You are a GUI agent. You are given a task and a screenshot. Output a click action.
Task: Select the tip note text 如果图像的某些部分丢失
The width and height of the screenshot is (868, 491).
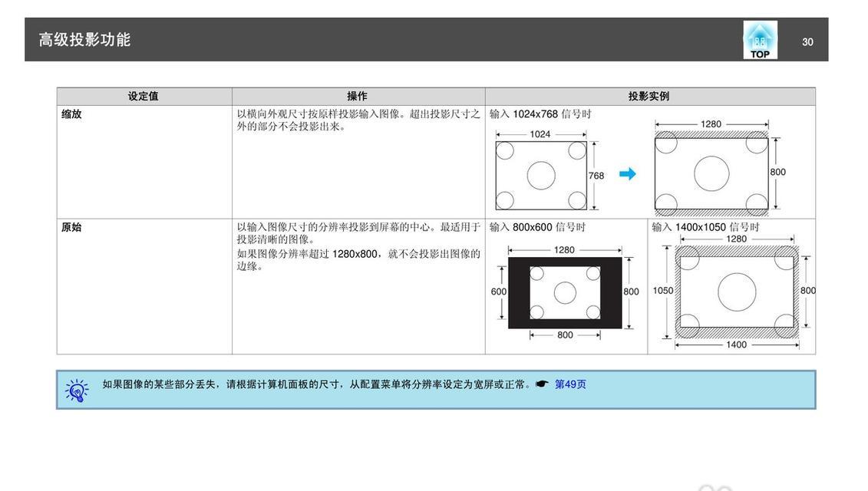tap(317, 384)
